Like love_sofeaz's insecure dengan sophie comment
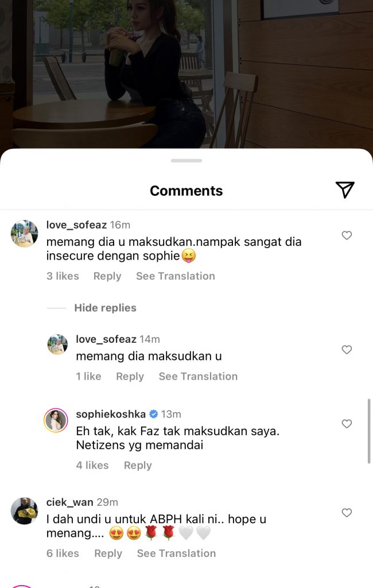Viewport: 373px width, 588px height. click(x=347, y=235)
